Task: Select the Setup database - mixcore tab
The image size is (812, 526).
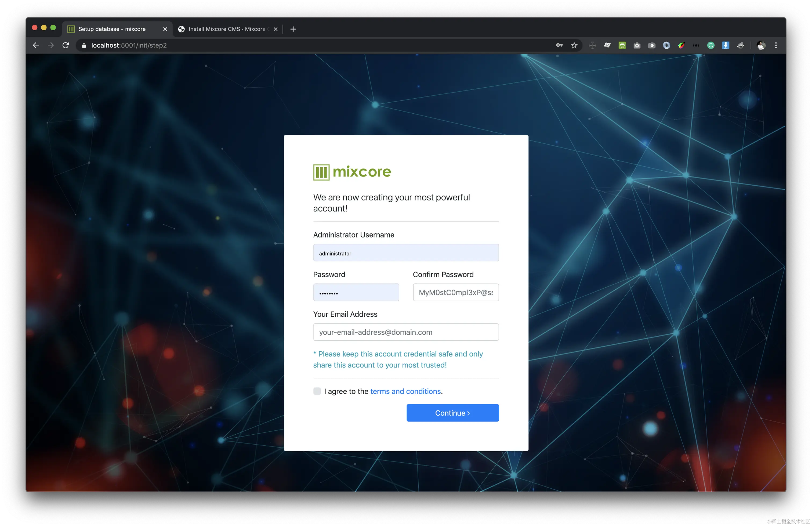Action: 112,29
